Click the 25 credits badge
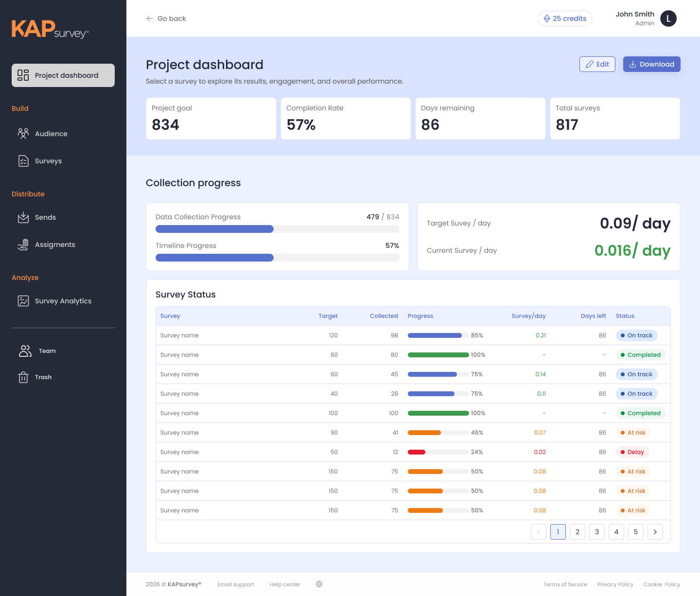 565,18
